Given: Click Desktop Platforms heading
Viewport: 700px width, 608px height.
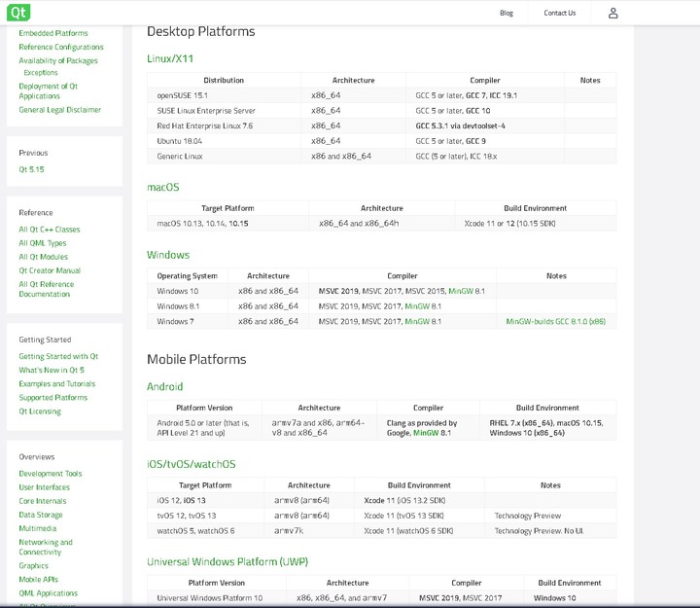Looking at the screenshot, I should click(x=201, y=31).
